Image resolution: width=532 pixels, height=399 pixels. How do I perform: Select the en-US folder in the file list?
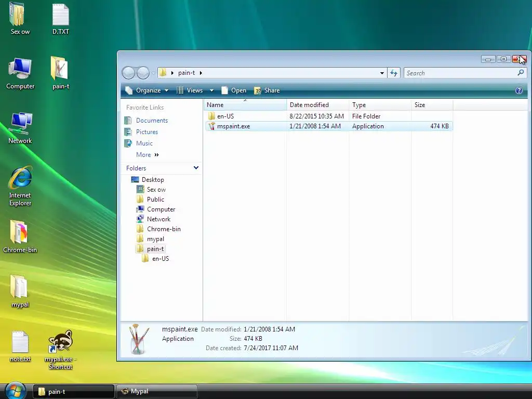point(225,116)
